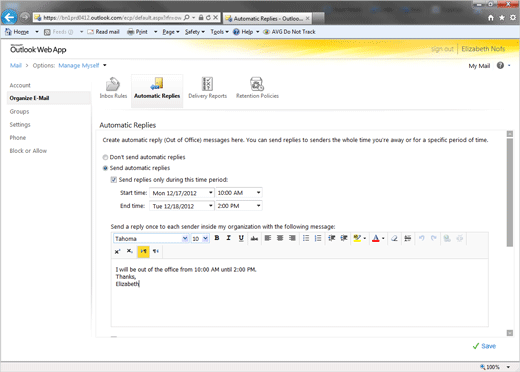520x372 pixels.
Task: Uncheck Send replies only during this time period
Action: point(114,180)
